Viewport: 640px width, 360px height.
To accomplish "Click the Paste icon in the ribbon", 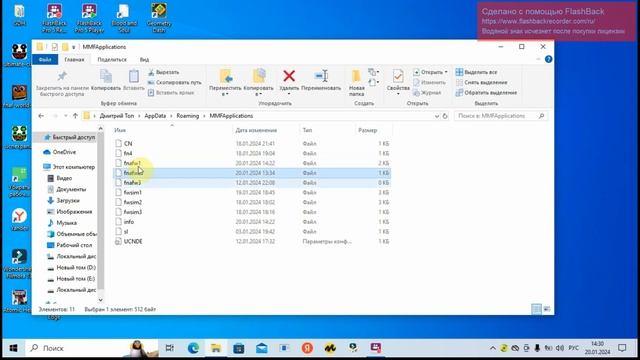I will 133,76.
